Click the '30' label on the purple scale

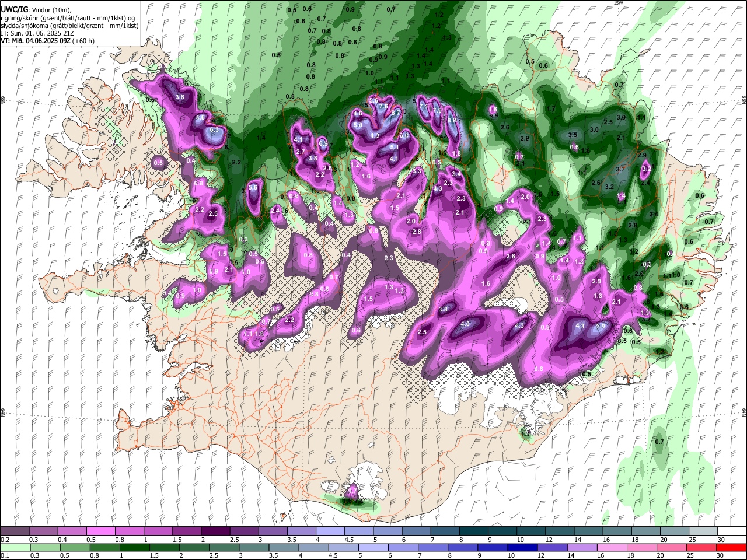tap(721, 540)
